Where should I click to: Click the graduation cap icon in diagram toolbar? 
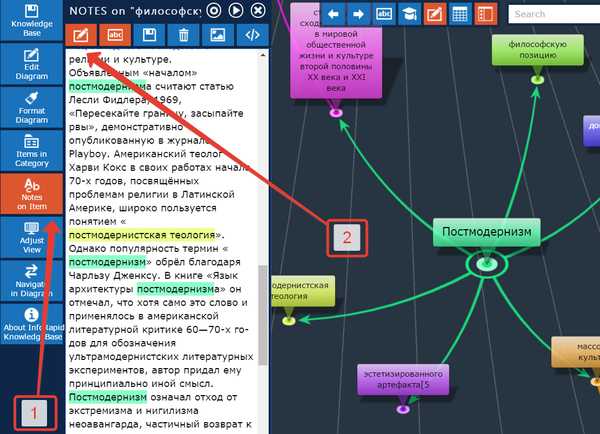pos(409,14)
